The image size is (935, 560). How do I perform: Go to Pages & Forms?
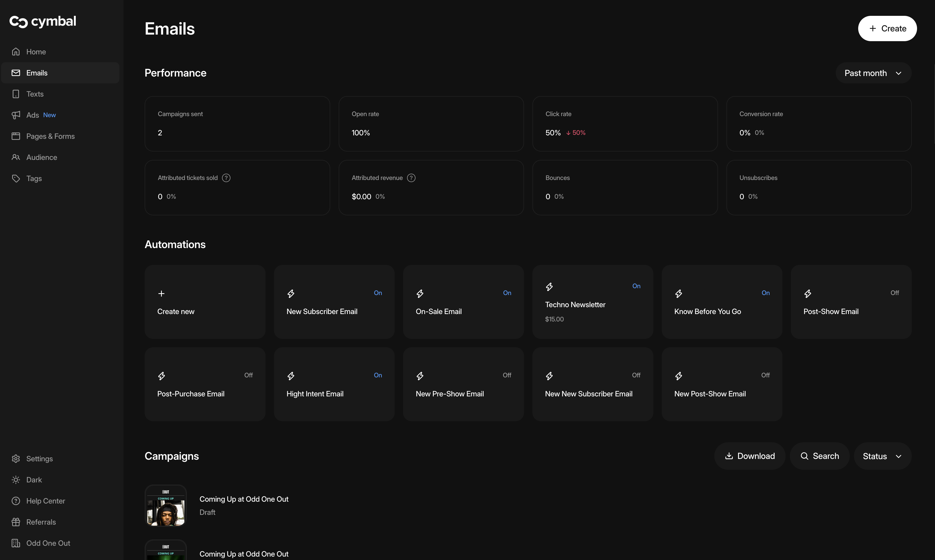tap(50, 136)
